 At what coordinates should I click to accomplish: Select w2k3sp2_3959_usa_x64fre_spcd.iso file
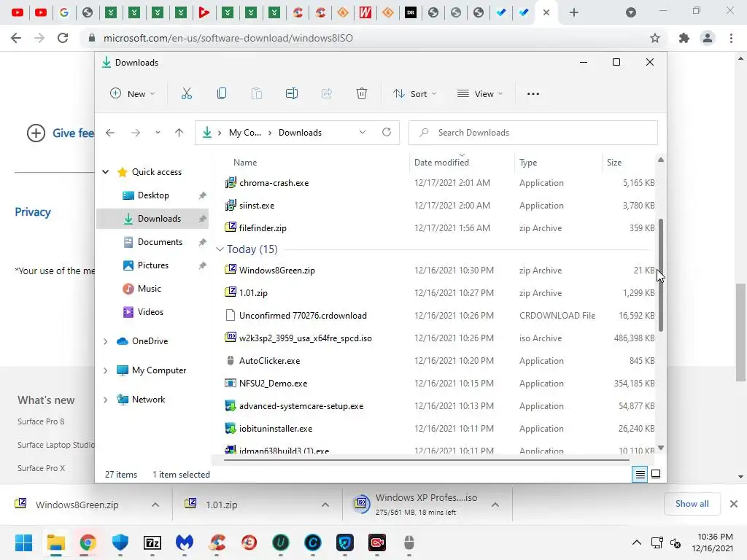point(438,338)
